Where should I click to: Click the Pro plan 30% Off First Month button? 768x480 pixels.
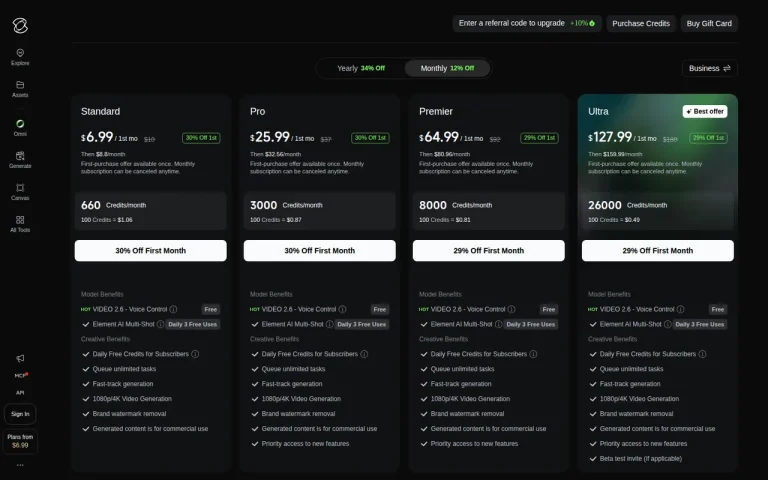(x=319, y=251)
